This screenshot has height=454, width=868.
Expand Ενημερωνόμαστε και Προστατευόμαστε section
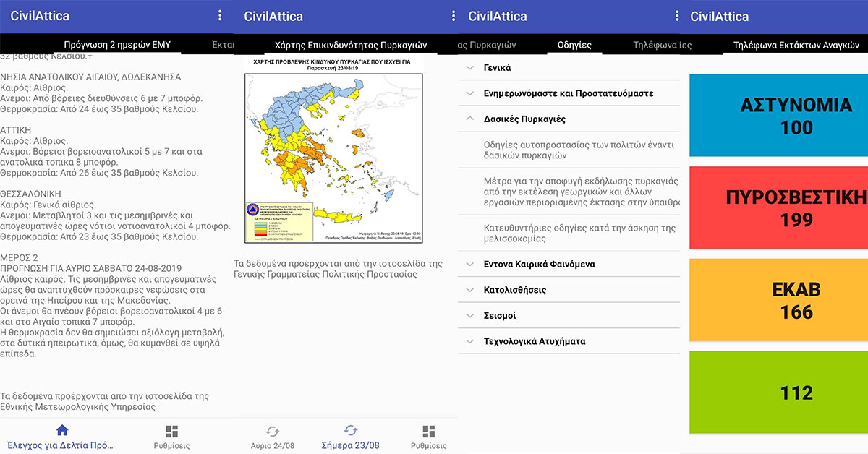click(569, 93)
